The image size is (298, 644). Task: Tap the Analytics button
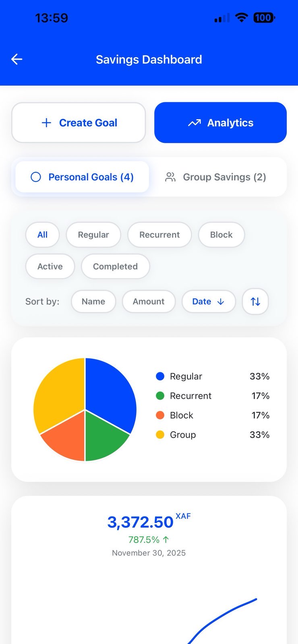point(220,123)
